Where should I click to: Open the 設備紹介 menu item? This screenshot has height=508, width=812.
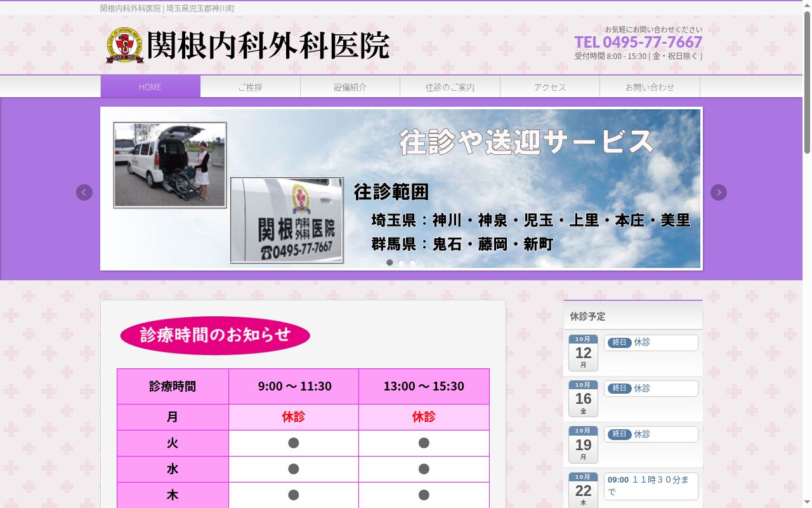coord(350,87)
